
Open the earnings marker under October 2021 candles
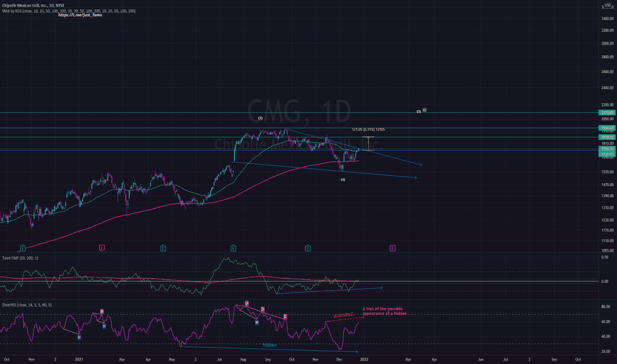tap(308, 248)
